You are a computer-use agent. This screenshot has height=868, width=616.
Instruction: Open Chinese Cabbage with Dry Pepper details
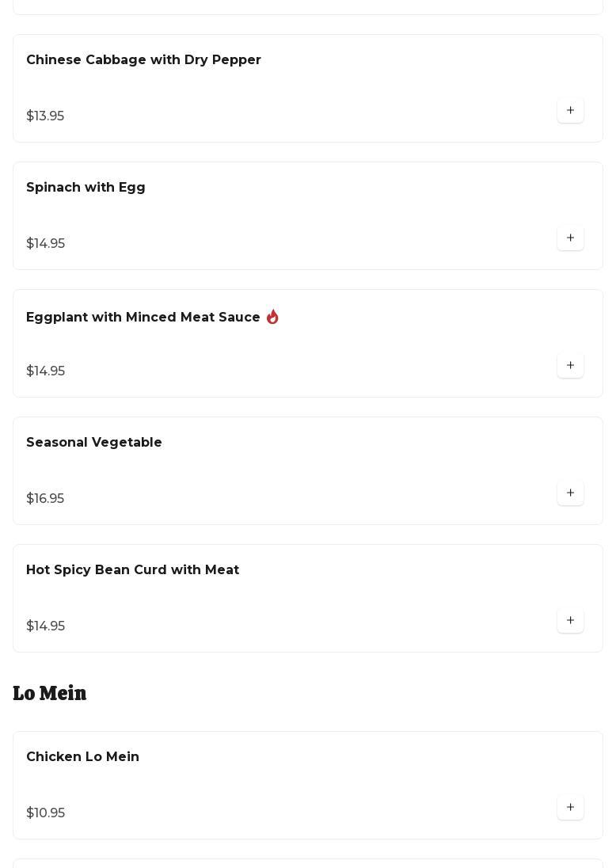click(x=143, y=60)
